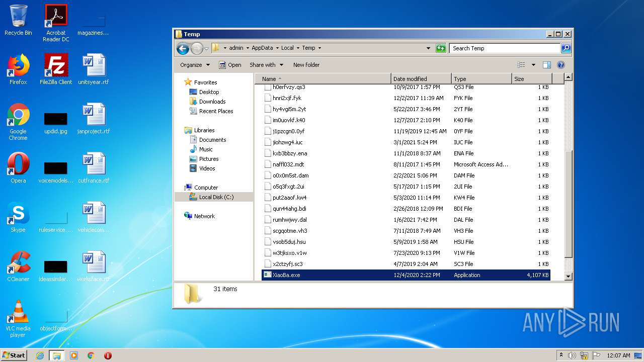Open Windows Media Player taskbar icon
This screenshot has height=362, width=644.
coord(74,355)
